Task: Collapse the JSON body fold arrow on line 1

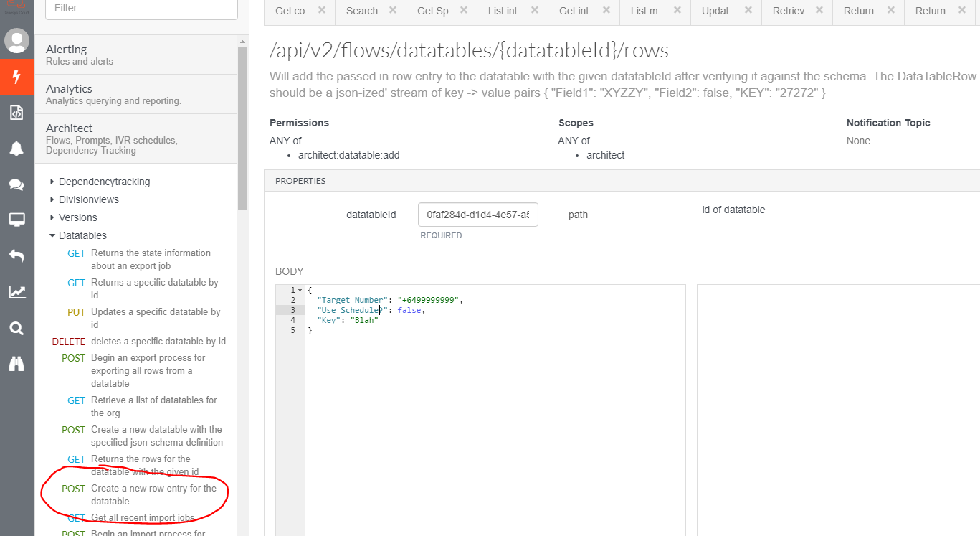Action: pyautogui.click(x=300, y=290)
